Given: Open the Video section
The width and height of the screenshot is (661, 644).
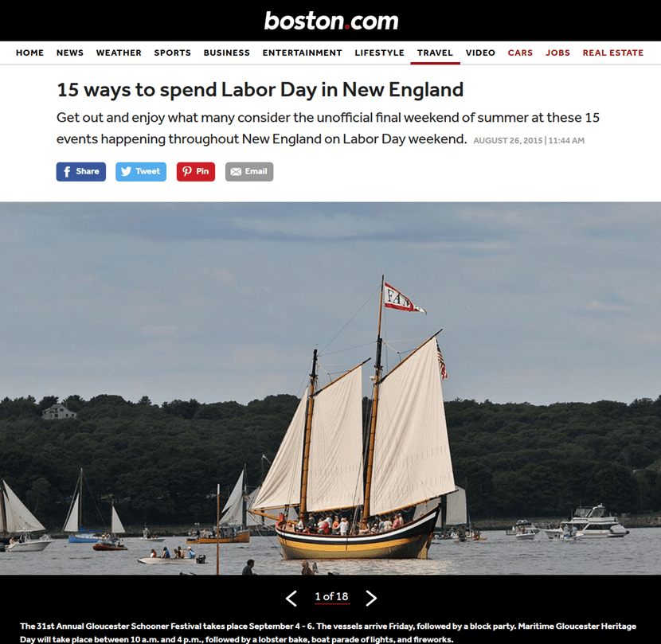Looking at the screenshot, I should (x=480, y=53).
